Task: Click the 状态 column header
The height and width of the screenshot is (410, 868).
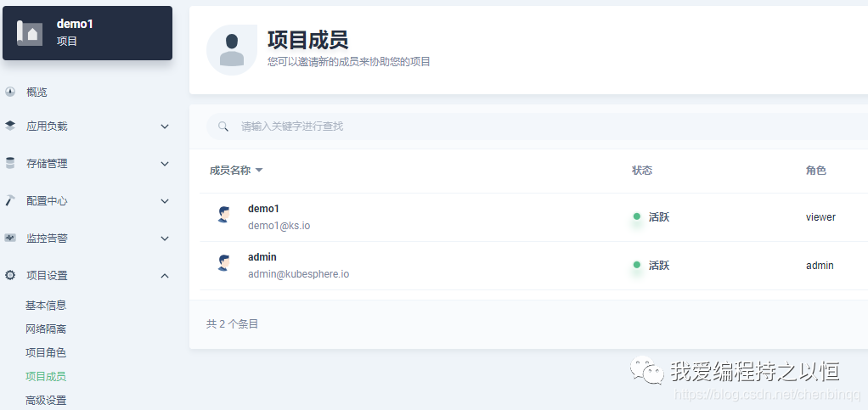Action: click(x=642, y=171)
